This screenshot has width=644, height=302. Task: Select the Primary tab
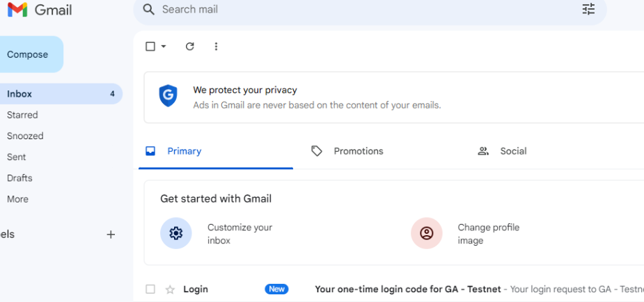pyautogui.click(x=184, y=151)
